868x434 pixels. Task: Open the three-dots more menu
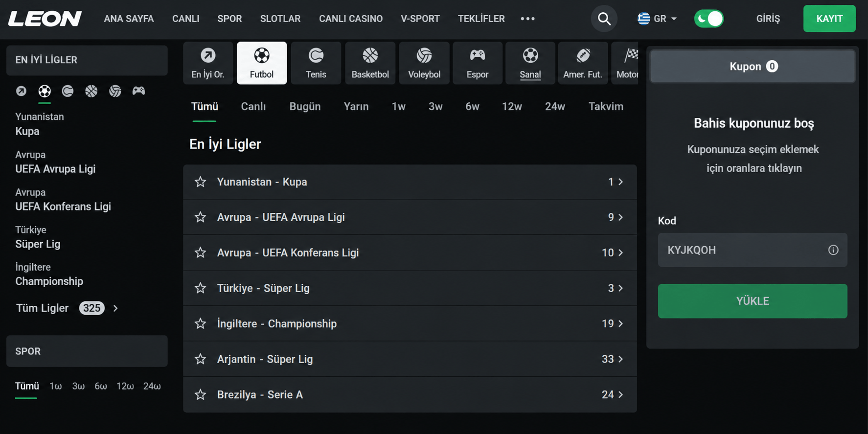click(527, 19)
